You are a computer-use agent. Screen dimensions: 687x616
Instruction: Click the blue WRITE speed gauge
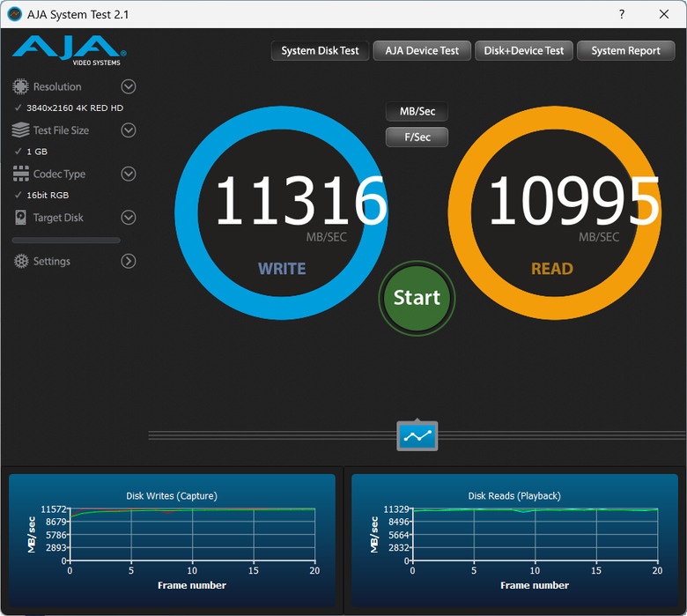tap(281, 212)
